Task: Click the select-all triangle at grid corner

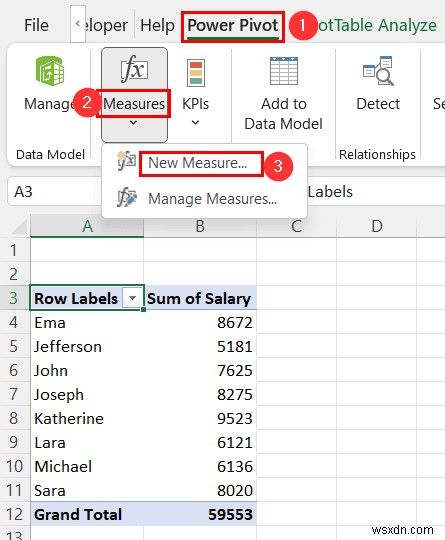Action: click(x=20, y=227)
